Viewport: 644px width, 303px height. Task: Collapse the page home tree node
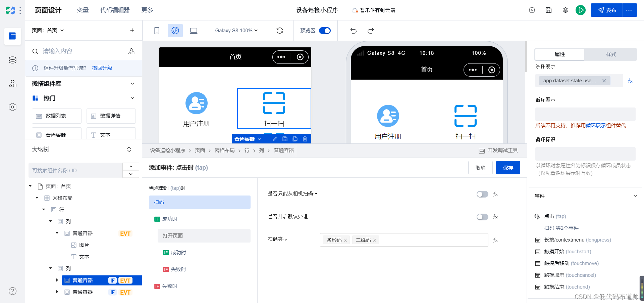pos(30,186)
